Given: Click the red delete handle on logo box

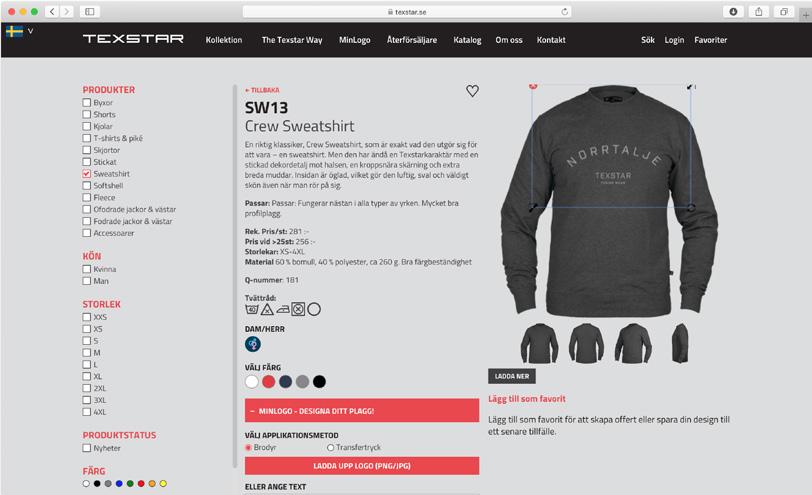Looking at the screenshot, I should point(532,86).
